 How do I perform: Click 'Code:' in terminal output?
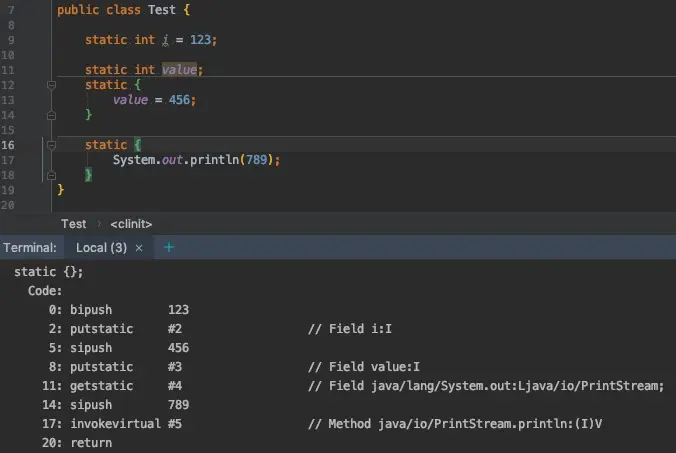45,291
